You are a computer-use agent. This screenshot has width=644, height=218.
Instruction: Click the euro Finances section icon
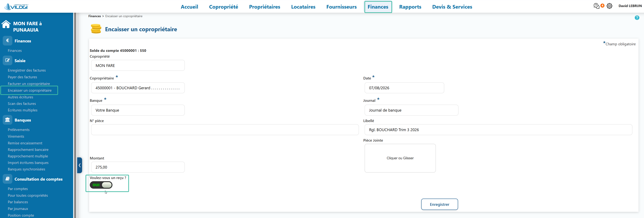(8, 41)
